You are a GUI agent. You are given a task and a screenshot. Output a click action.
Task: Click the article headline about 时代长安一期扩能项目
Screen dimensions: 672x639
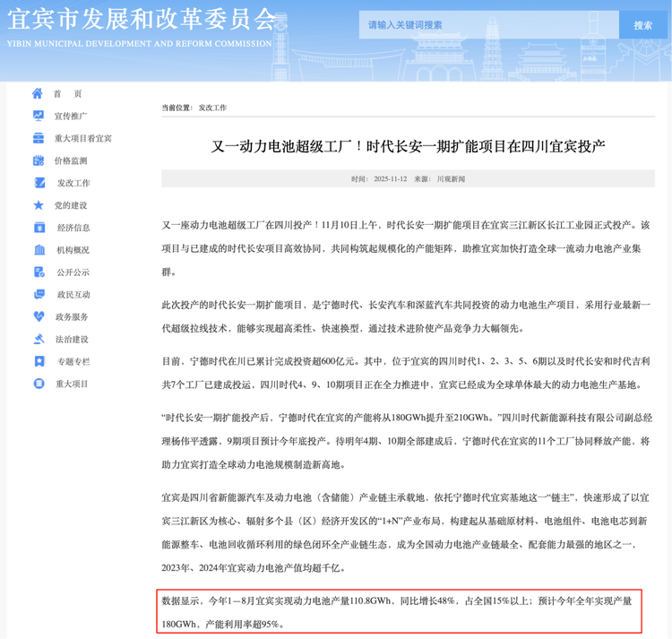click(x=408, y=145)
